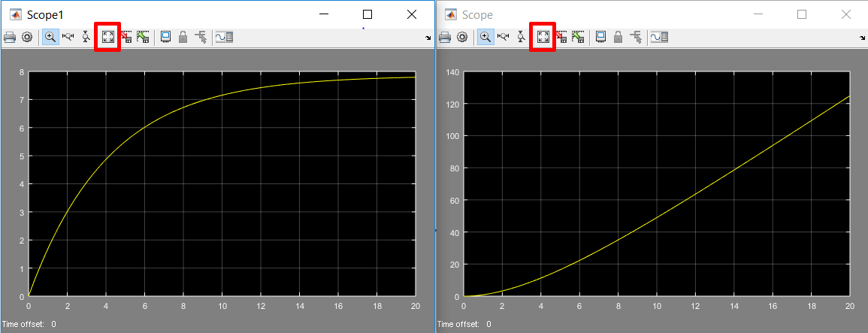Select Zoom X-axis tool in Scope window
This screenshot has height=333, width=868.
click(504, 37)
